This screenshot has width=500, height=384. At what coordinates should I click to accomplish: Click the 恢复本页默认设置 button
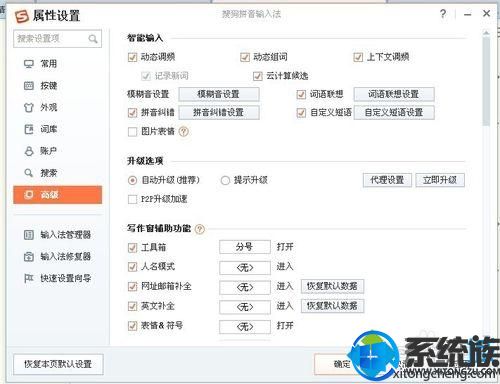point(58,364)
